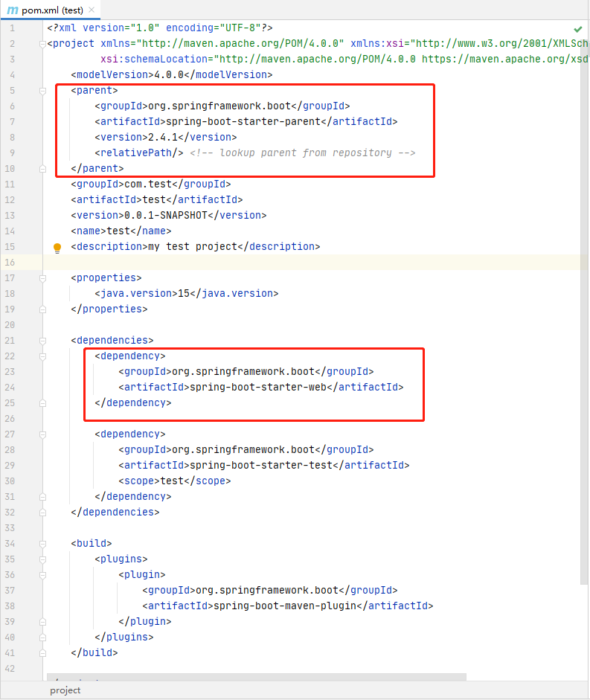Click the comment 'lookup parent from repository'

[x=306, y=152]
